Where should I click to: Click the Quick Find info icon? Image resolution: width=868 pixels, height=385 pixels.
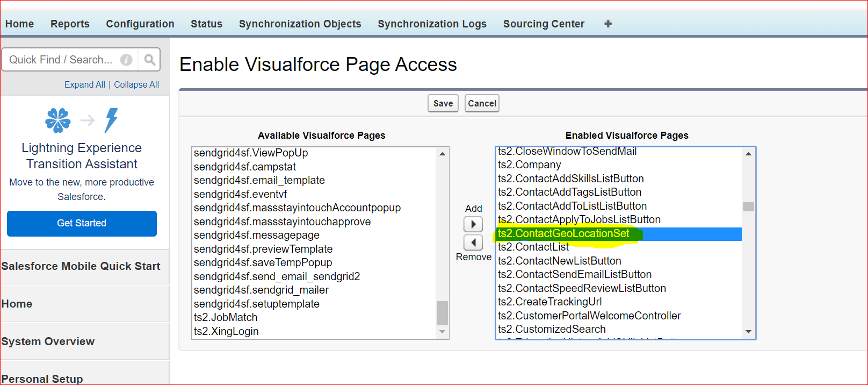click(126, 60)
